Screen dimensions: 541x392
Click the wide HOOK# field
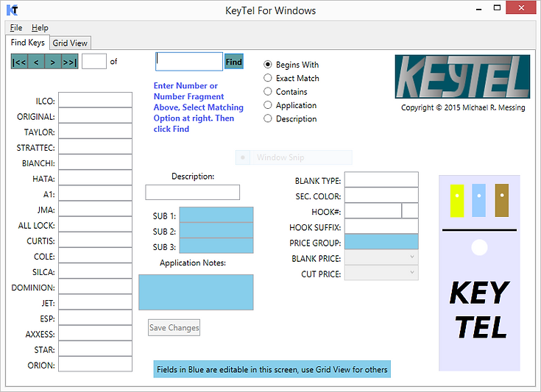(373, 210)
